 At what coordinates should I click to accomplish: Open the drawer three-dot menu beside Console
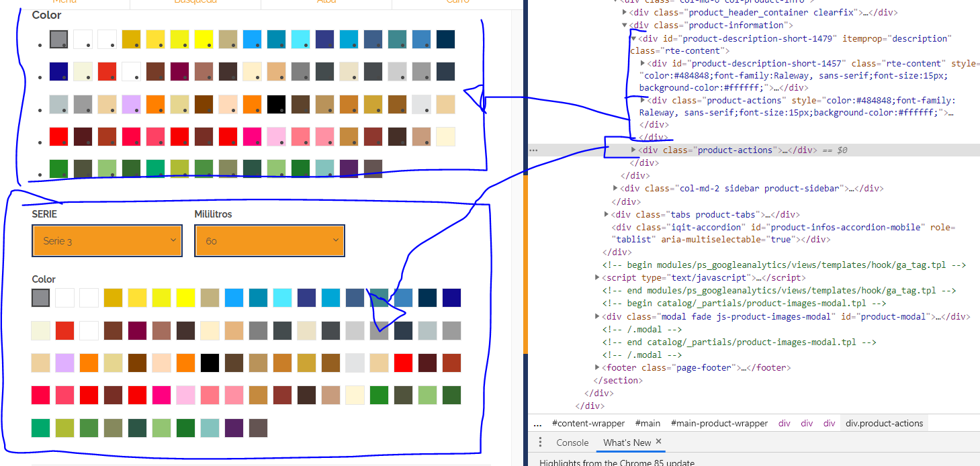pyautogui.click(x=541, y=442)
